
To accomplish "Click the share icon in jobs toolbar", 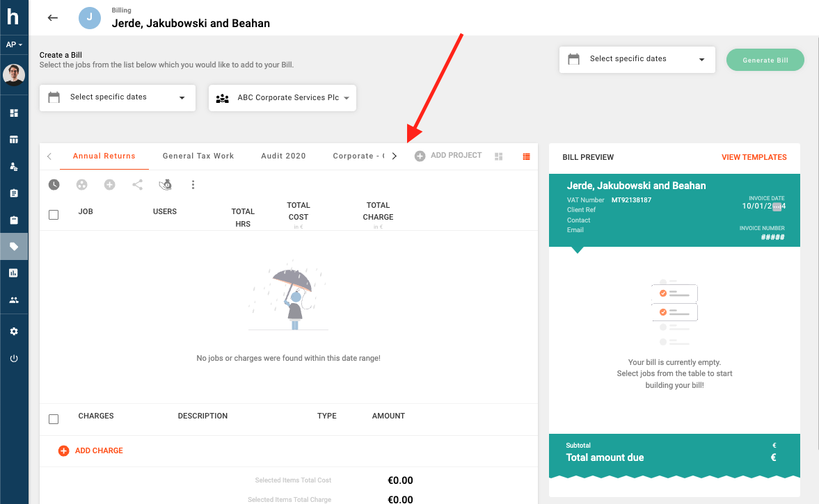I will [x=137, y=185].
